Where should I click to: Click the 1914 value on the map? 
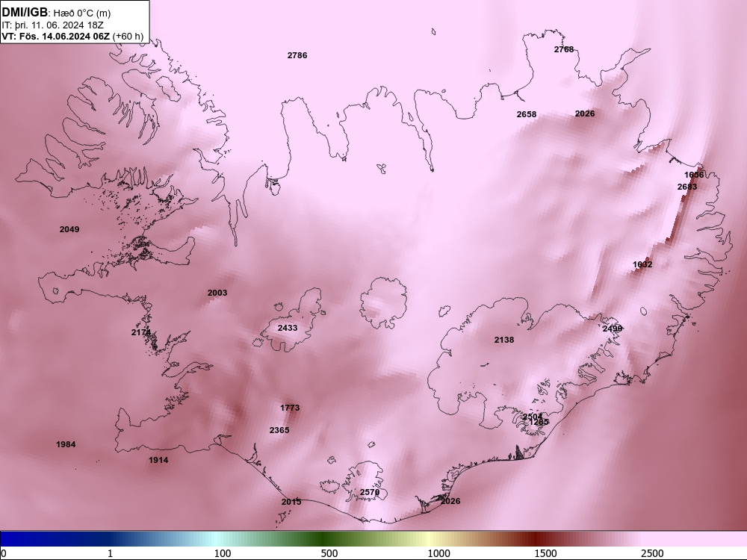[x=158, y=460]
